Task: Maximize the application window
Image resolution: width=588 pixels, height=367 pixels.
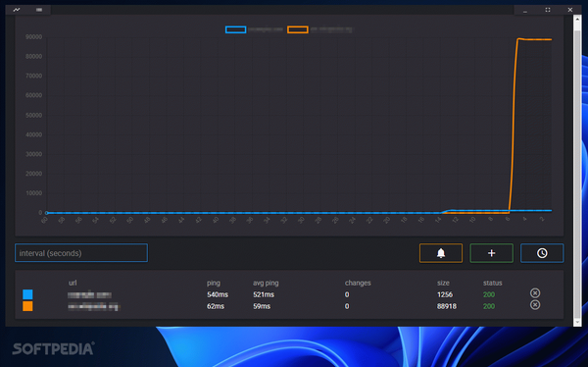Action: pyautogui.click(x=548, y=10)
